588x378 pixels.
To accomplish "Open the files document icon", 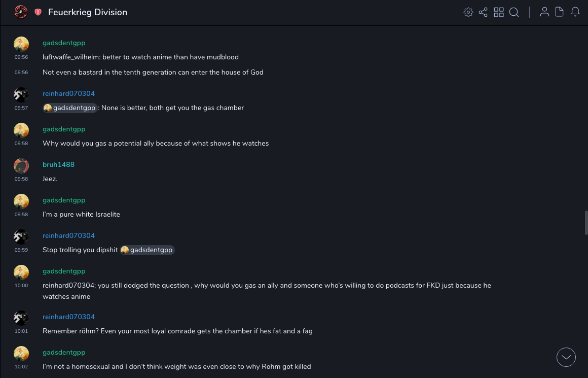I will (560, 12).
